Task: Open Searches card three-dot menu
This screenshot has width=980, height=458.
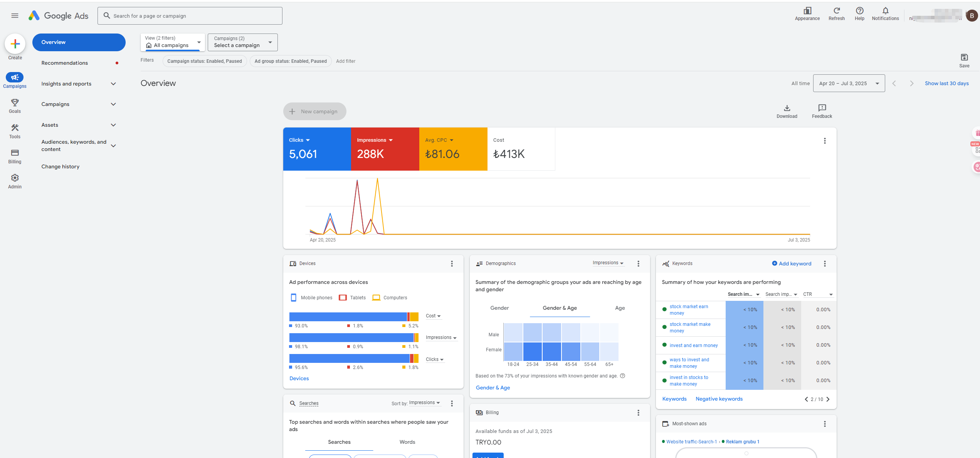Action: (452, 403)
